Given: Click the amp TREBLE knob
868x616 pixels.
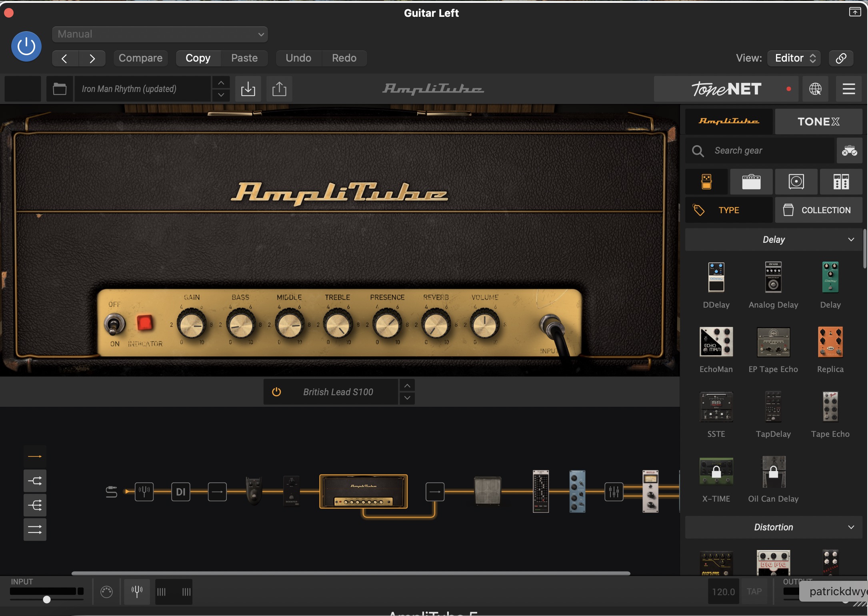Looking at the screenshot, I should tap(338, 324).
